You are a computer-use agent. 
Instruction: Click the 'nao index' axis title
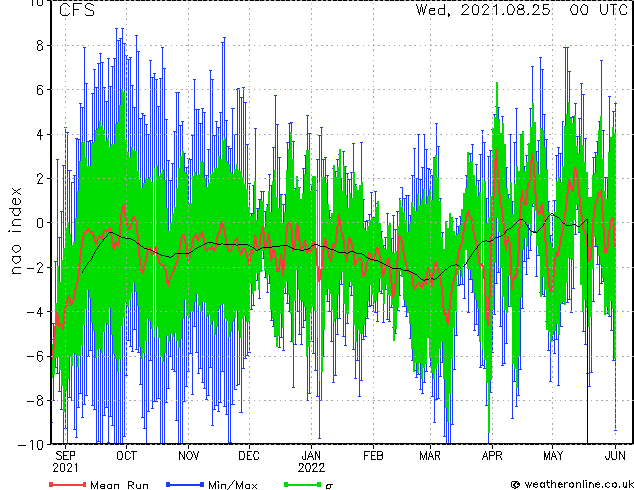(15, 231)
